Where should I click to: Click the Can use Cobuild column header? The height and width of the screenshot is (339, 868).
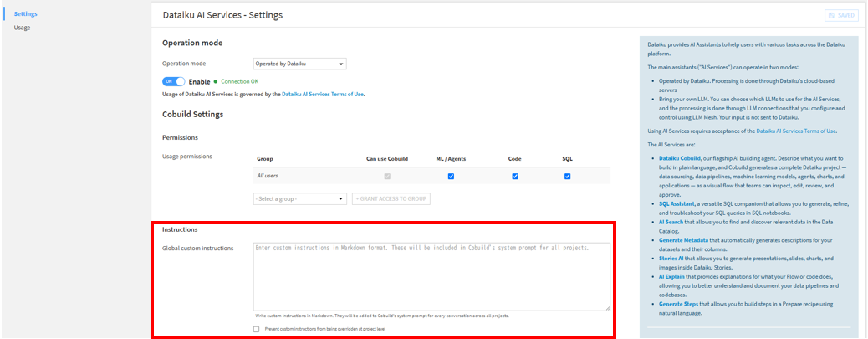pos(387,159)
